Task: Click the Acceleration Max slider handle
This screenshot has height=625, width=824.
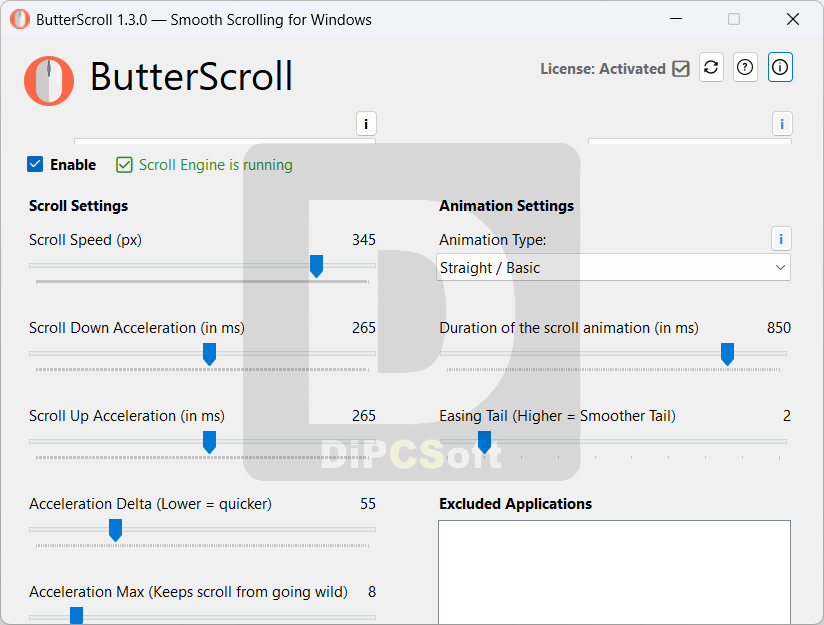Action: click(77, 616)
